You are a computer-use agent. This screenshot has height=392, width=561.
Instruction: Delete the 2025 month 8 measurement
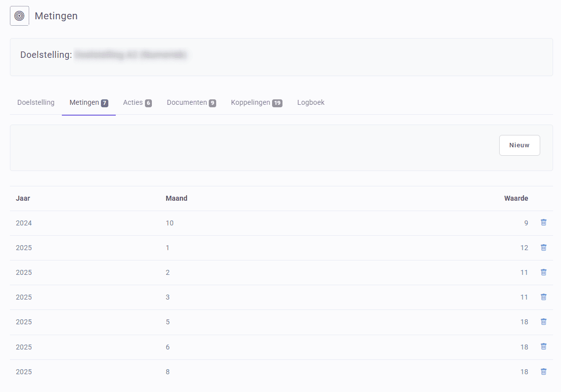tap(544, 372)
